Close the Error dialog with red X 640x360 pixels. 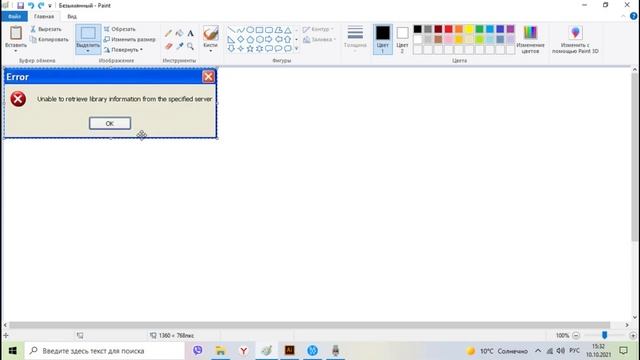tap(208, 77)
